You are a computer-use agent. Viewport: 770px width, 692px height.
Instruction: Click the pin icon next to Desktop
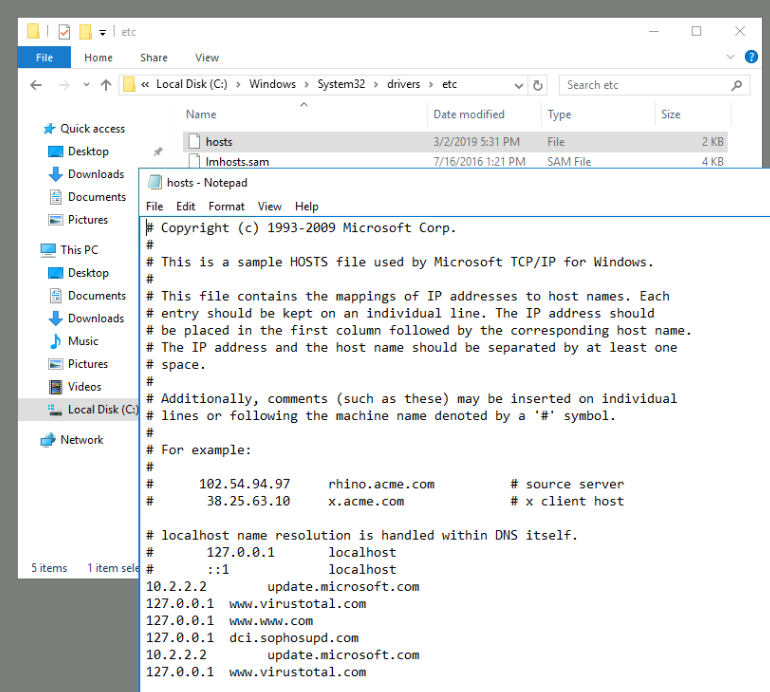pos(158,152)
